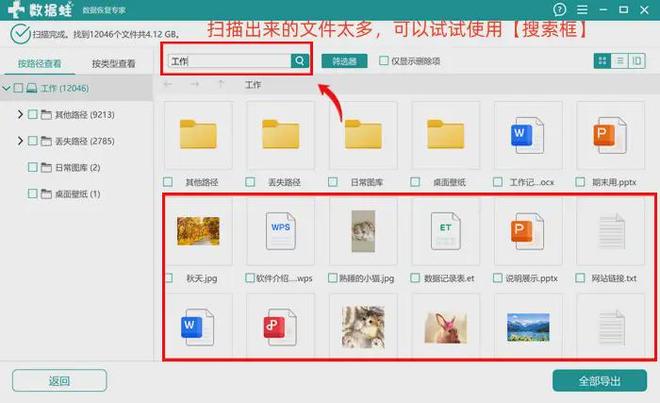
Task: Select the 数据记录表.et spreadsheet icon
Action: pyautogui.click(x=446, y=231)
